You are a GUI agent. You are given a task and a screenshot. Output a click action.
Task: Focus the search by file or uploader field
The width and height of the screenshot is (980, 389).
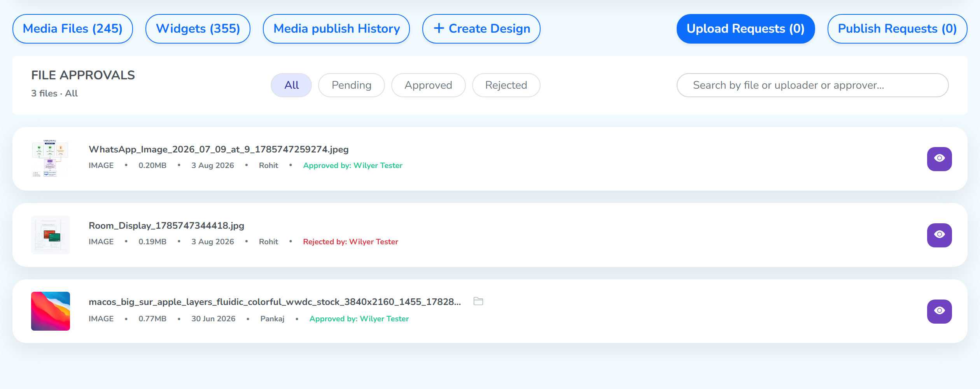coord(812,85)
